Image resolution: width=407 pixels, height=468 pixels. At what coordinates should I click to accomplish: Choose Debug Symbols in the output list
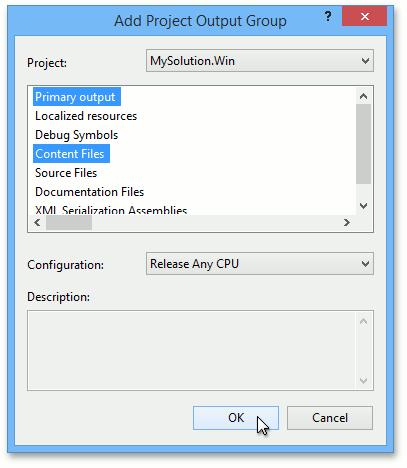click(77, 135)
